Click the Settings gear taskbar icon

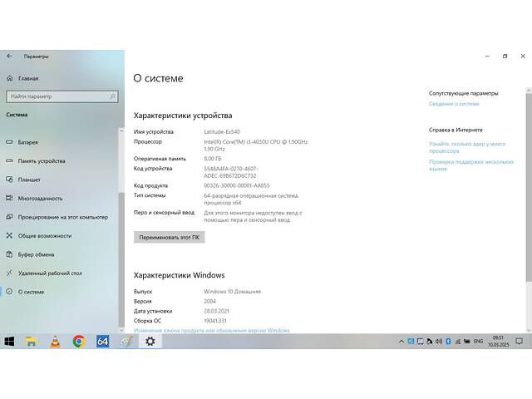click(150, 342)
